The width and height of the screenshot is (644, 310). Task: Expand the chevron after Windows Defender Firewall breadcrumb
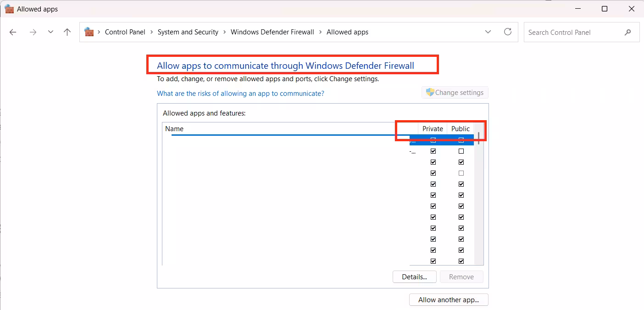pyautogui.click(x=320, y=32)
